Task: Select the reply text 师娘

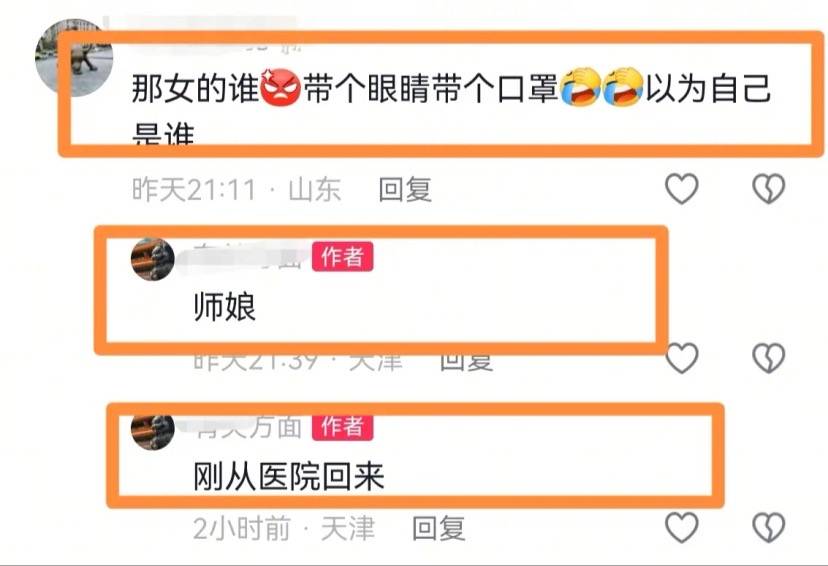Action: coord(225,307)
